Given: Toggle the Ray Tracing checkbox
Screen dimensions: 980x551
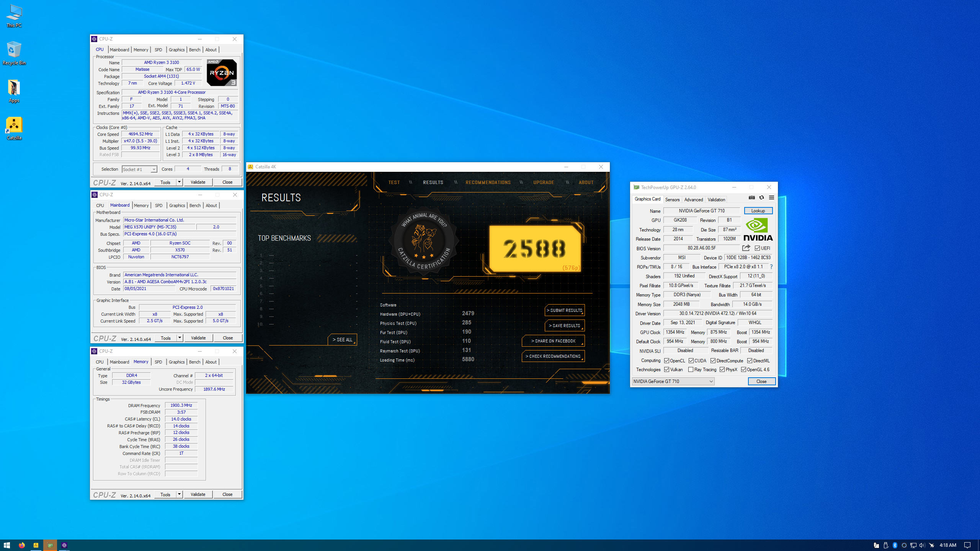Looking at the screenshot, I should click(x=691, y=369).
